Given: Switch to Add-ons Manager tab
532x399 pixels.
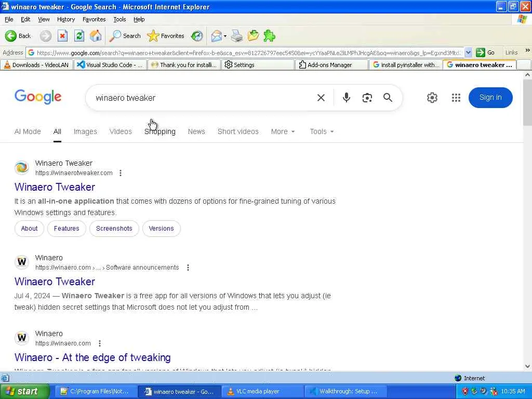Looking at the screenshot, I should (331, 65).
